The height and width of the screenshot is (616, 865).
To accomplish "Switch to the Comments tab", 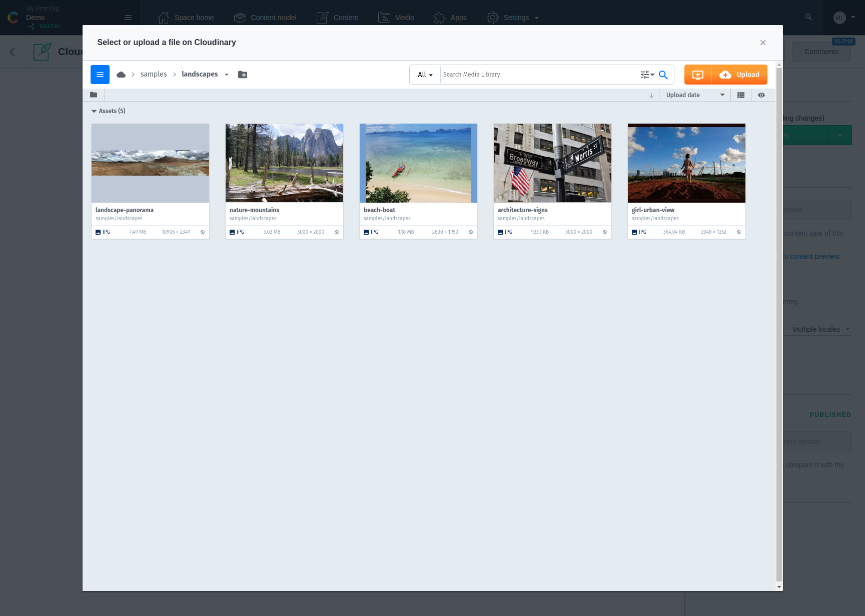I will (821, 52).
